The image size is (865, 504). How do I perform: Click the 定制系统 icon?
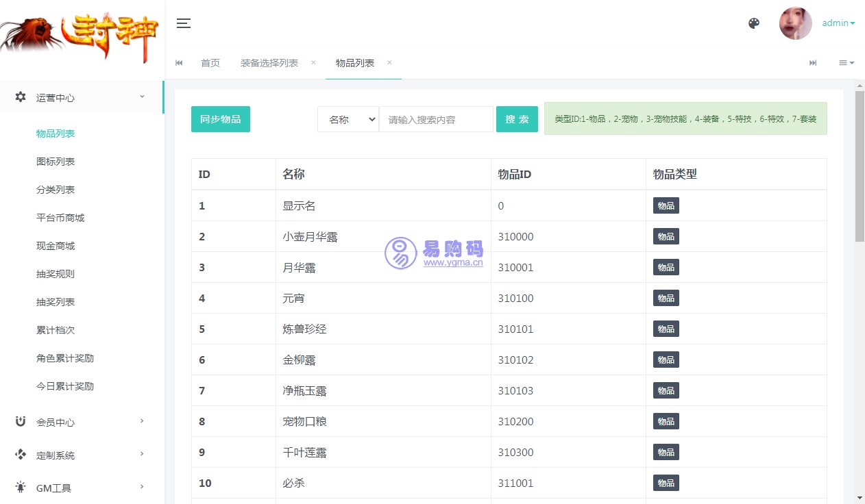21,455
